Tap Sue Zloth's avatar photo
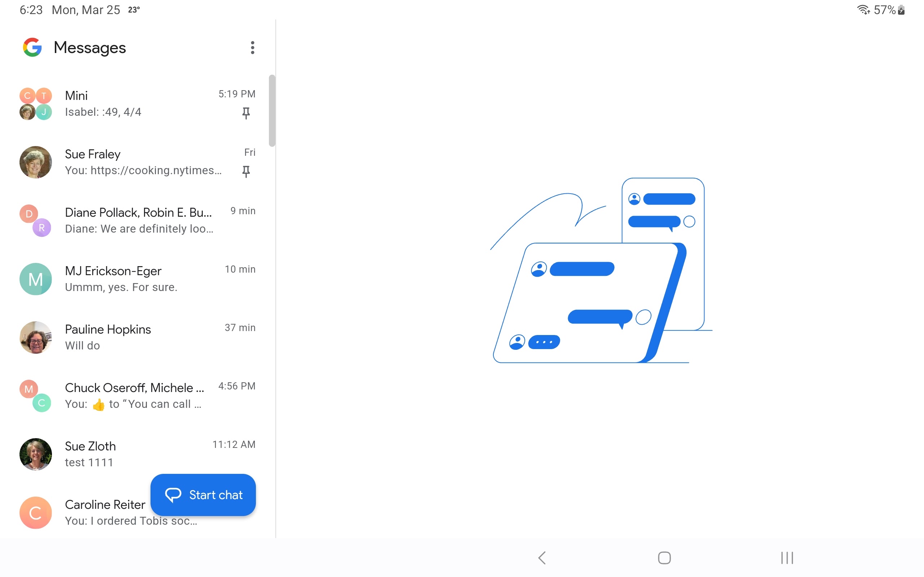Image resolution: width=924 pixels, height=577 pixels. pos(35,454)
